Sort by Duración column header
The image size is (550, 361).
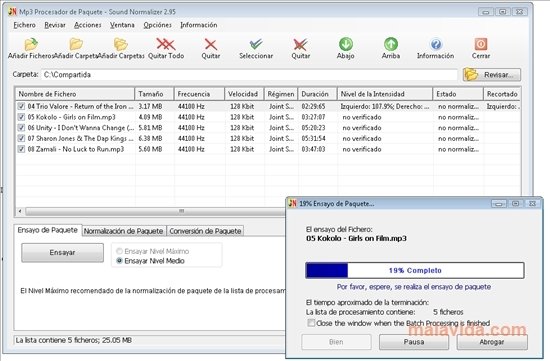click(x=317, y=94)
